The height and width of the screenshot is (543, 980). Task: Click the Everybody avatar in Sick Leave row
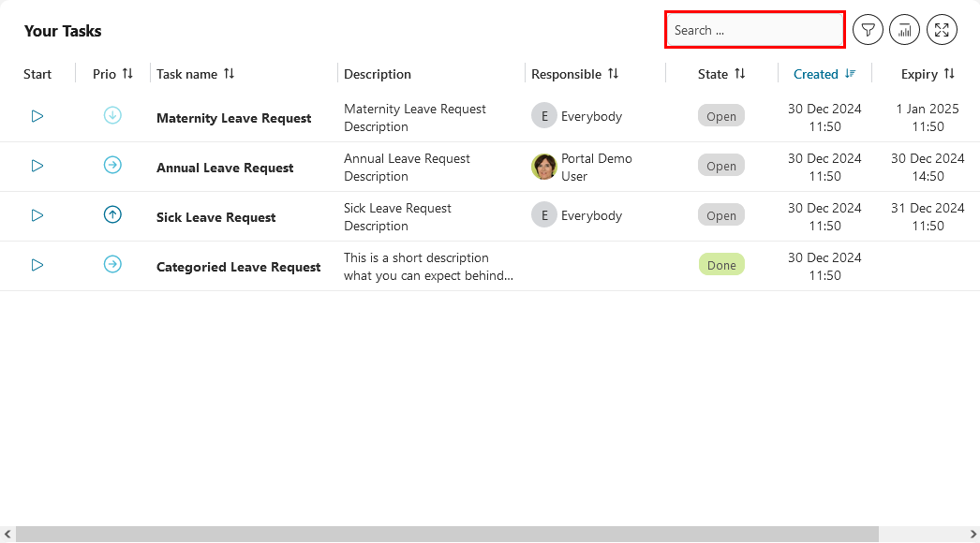coord(544,215)
